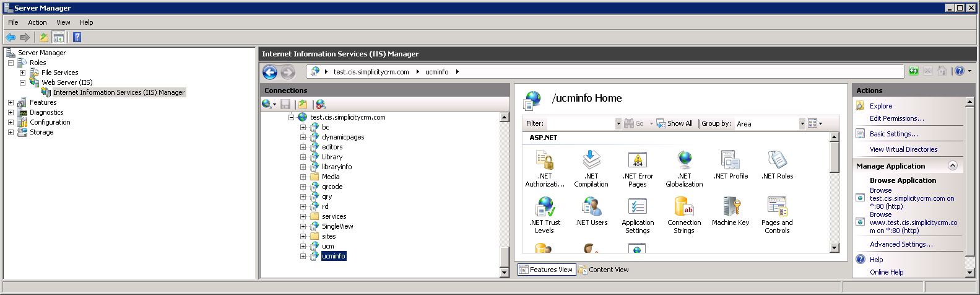
Task: Open Connection Strings feature
Action: [x=685, y=215]
